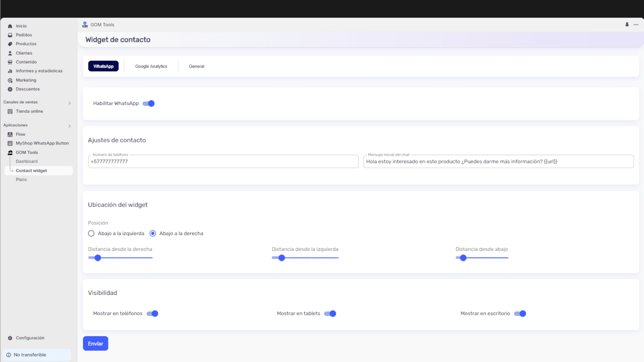This screenshot has width=644, height=362.
Task: Open Informes y estadísticas chart icon
Action: 10,71
